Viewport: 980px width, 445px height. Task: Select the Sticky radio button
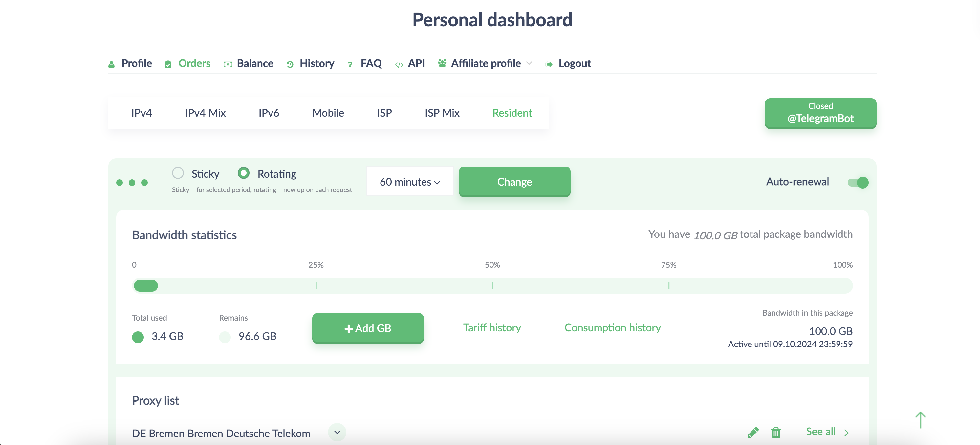tap(178, 173)
